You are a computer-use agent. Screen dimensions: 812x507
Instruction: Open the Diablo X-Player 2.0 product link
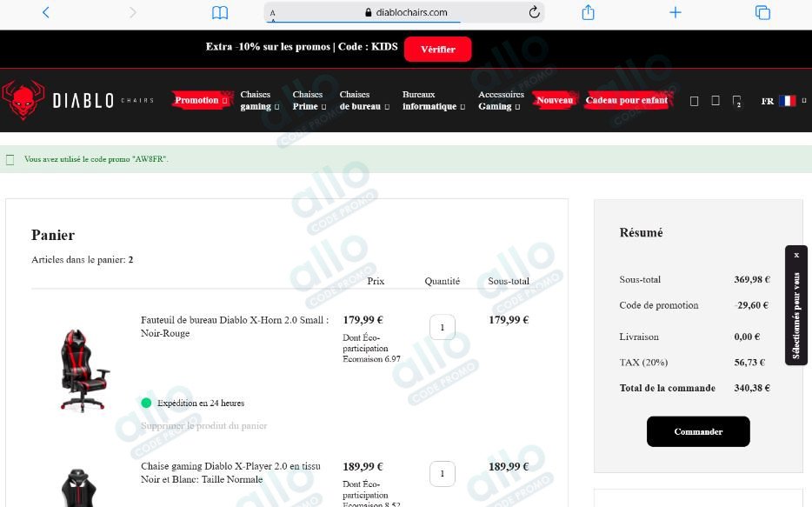point(230,472)
